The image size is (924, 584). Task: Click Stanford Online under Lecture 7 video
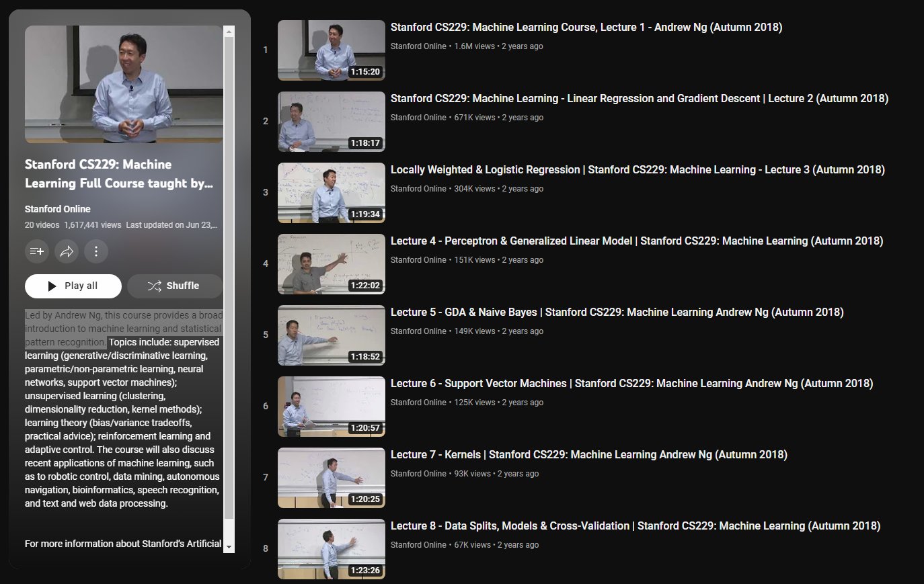point(418,474)
